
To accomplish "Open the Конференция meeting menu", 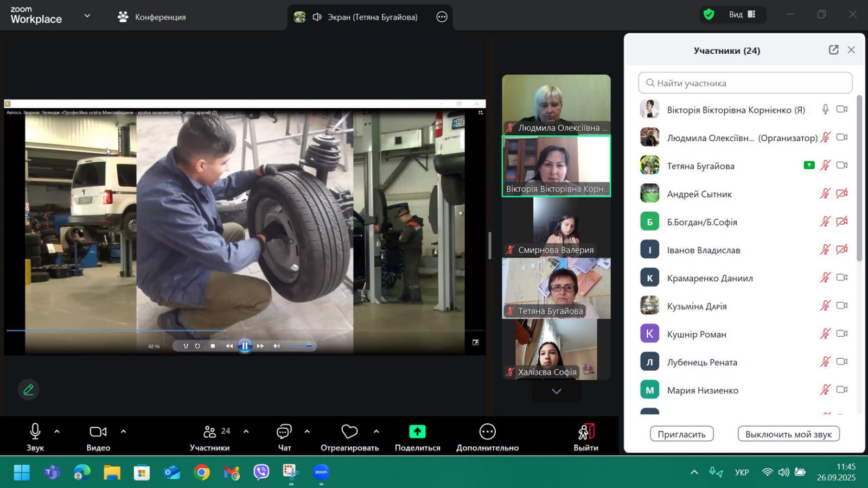I will click(152, 17).
